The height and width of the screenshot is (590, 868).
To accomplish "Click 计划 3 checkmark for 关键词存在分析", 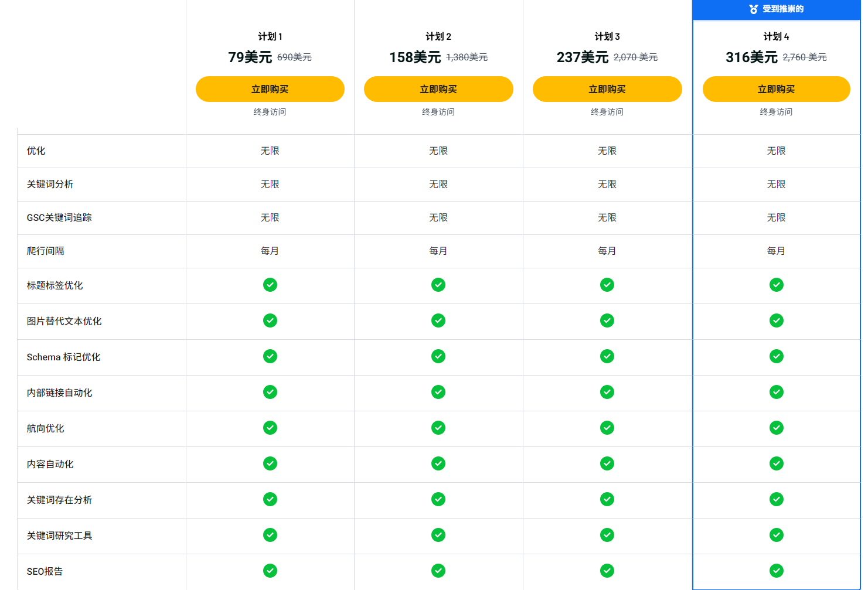I will pos(607,499).
